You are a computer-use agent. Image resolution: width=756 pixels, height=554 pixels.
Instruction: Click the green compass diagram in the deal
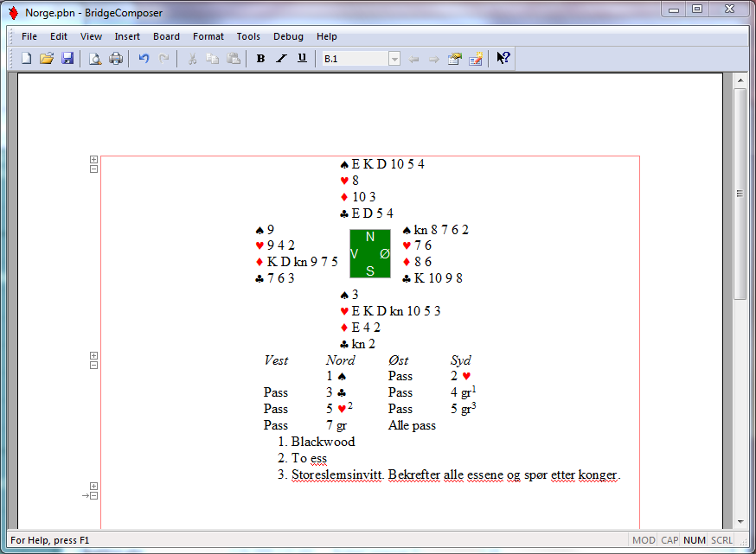(x=370, y=253)
